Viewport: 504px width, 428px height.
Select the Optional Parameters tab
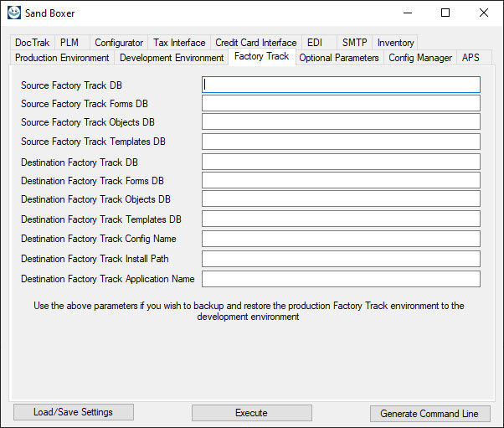[339, 58]
